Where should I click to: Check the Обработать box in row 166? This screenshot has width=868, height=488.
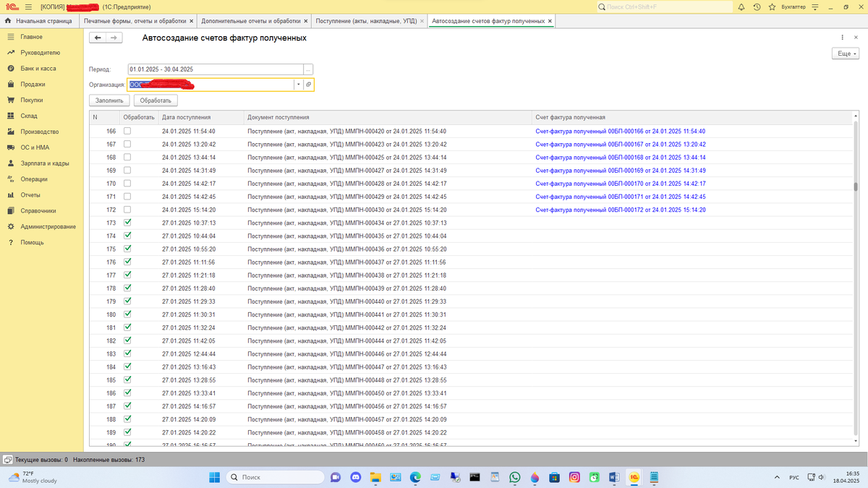tap(127, 131)
